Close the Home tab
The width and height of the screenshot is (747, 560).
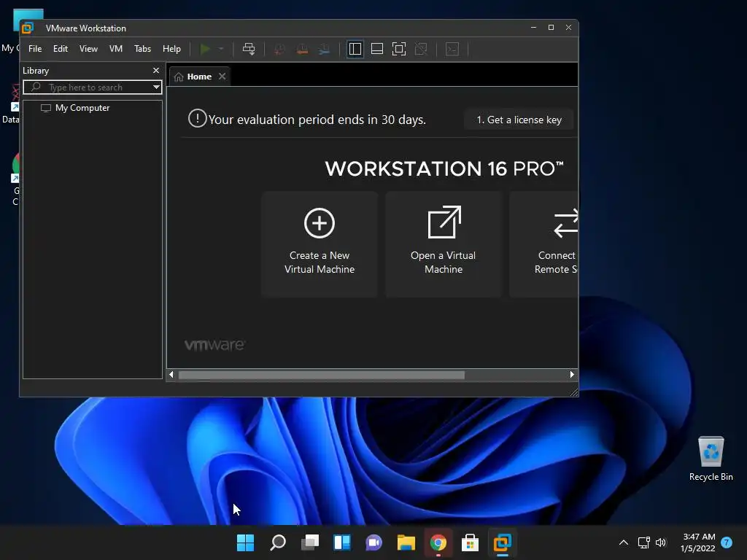[222, 76]
